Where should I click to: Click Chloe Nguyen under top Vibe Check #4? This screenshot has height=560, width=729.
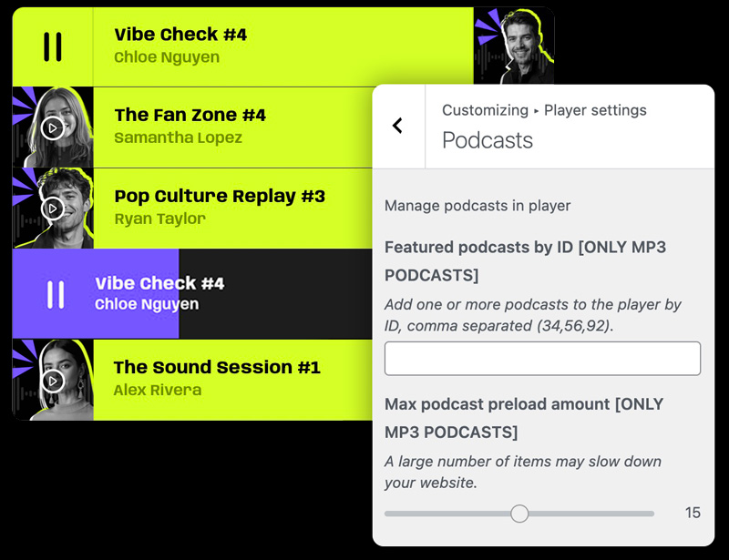pos(167,57)
